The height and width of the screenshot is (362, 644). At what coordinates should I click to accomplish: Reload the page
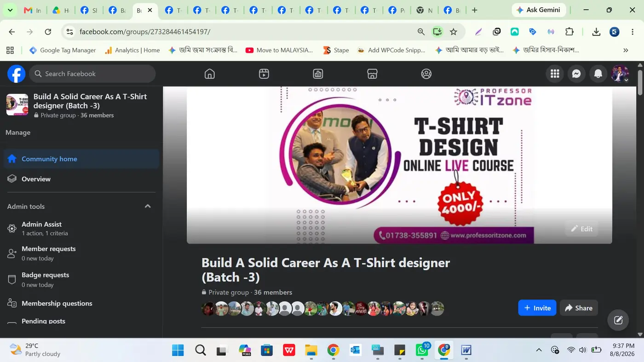click(48, 32)
